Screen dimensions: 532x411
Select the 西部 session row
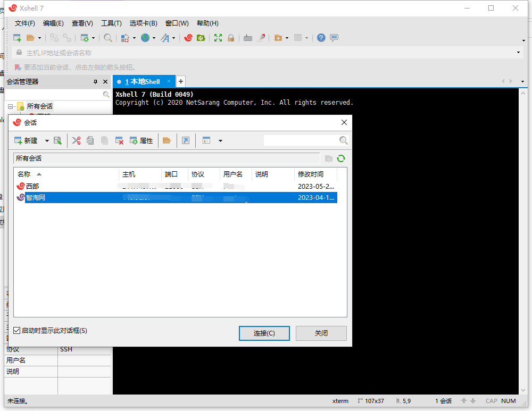pyautogui.click(x=176, y=186)
